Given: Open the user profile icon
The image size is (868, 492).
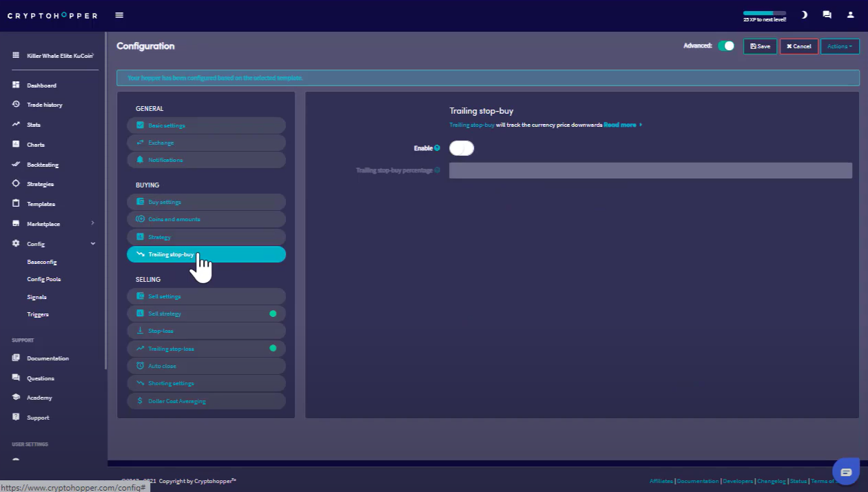Looking at the screenshot, I should pos(850,14).
